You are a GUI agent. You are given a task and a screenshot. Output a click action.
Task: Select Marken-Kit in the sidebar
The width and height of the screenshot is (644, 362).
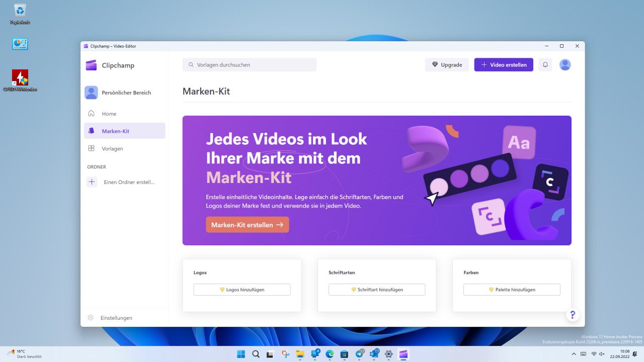124,131
